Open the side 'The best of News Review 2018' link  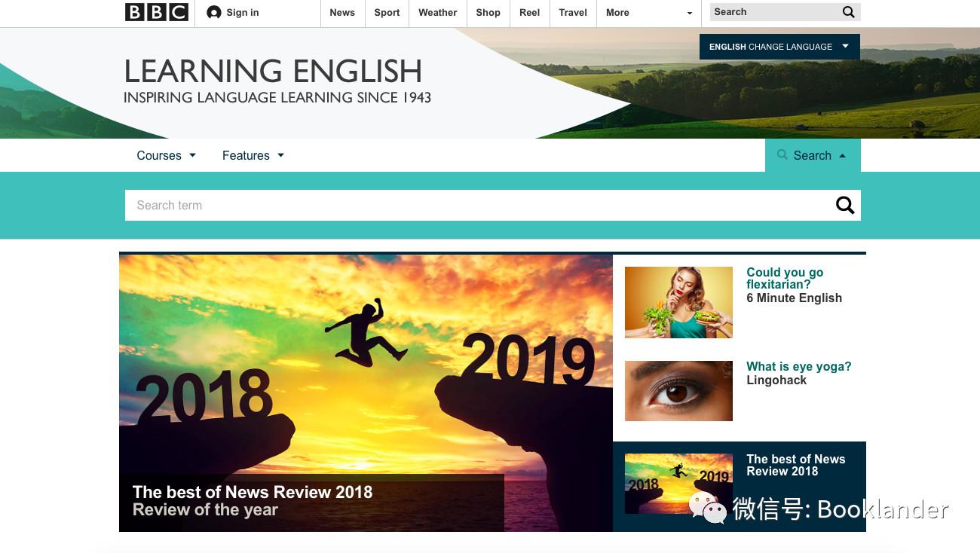click(795, 465)
